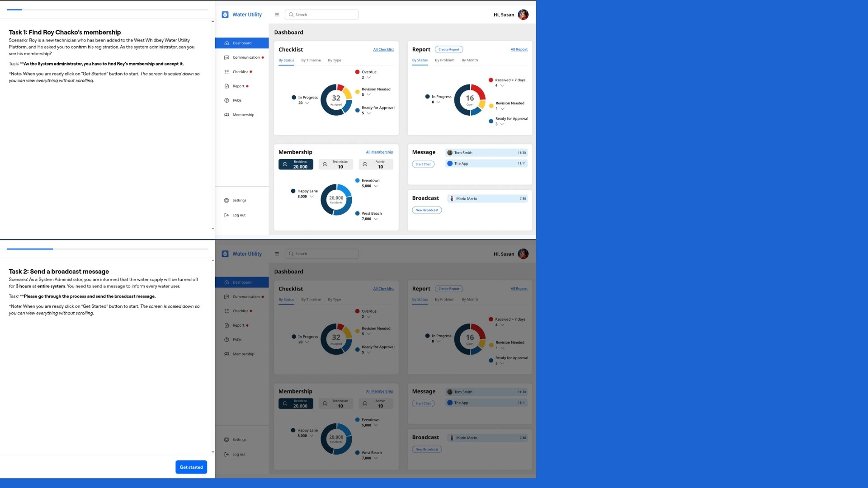Expand Overdue chevron in bright Task 1 Checklist card
868x488 pixels.
369,77
